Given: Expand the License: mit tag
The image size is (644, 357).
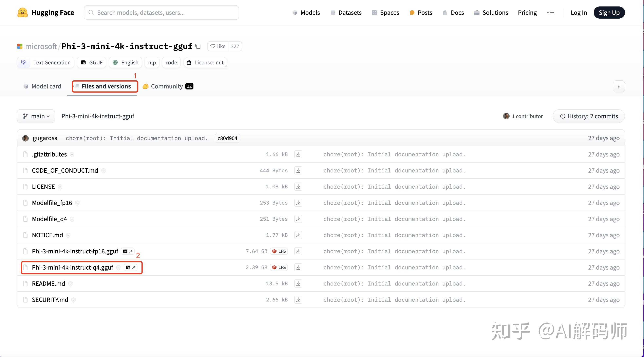Looking at the screenshot, I should [206, 62].
